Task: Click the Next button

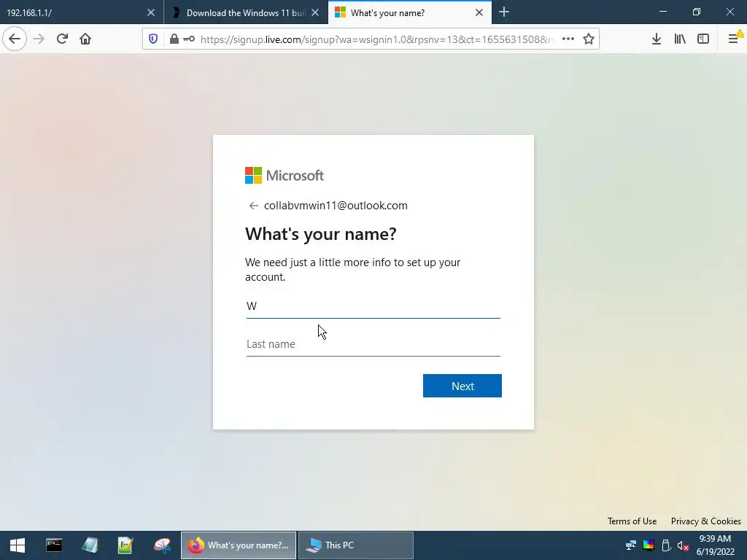Action: click(x=462, y=386)
